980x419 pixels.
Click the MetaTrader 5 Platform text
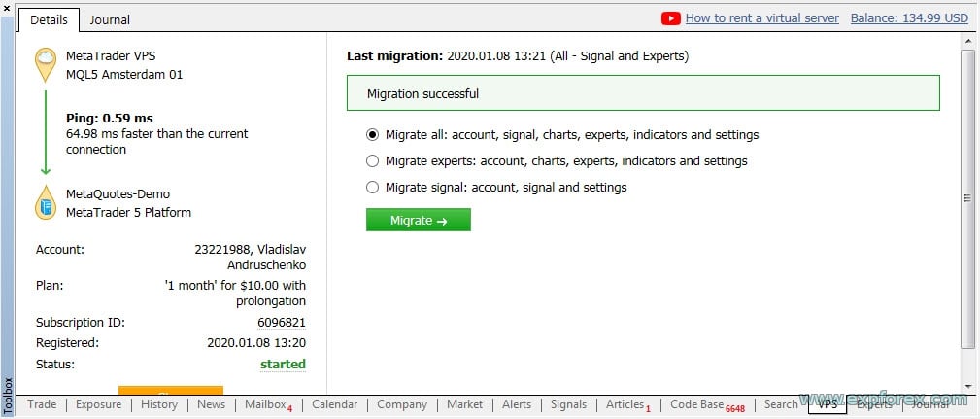coord(129,213)
